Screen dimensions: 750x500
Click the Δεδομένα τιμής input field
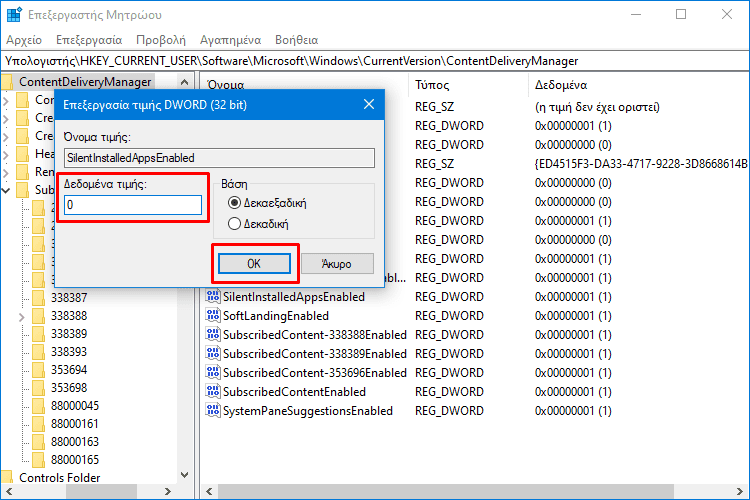pos(133,205)
